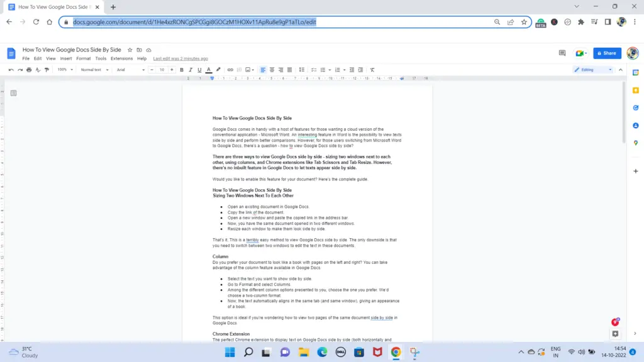Expand the numbered list options arrow
This screenshot has height=362, width=644.
pyautogui.click(x=344, y=70)
